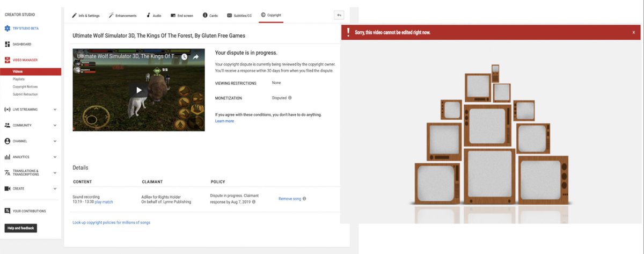Click the red alert exclamation icon
The width and height of the screenshot is (644, 254).
(x=348, y=32)
